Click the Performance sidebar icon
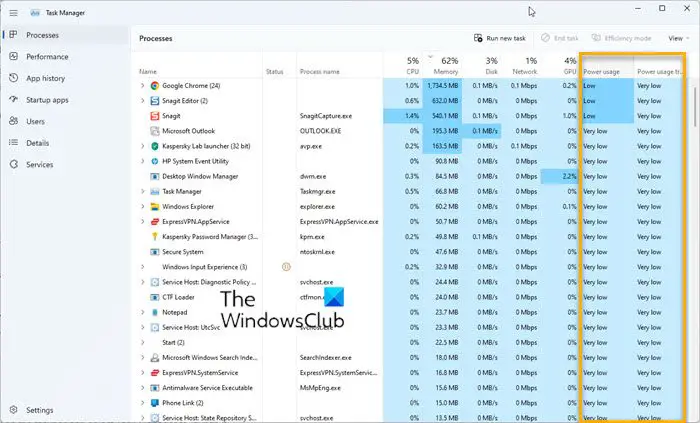 [x=13, y=56]
